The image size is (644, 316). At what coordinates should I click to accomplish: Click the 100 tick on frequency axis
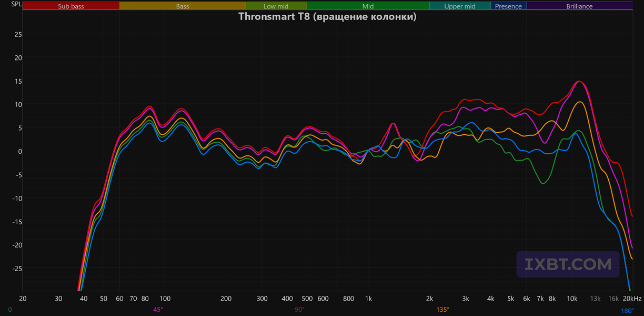tap(165, 299)
